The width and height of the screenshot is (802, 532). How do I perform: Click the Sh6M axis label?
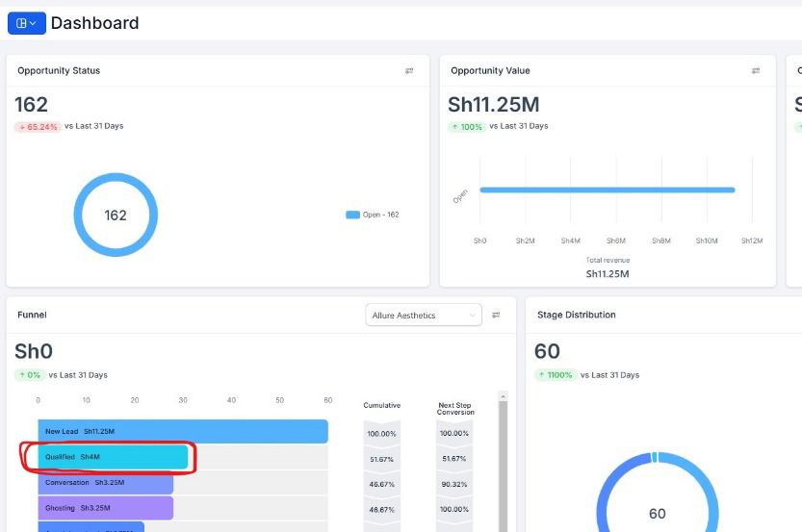click(x=616, y=241)
